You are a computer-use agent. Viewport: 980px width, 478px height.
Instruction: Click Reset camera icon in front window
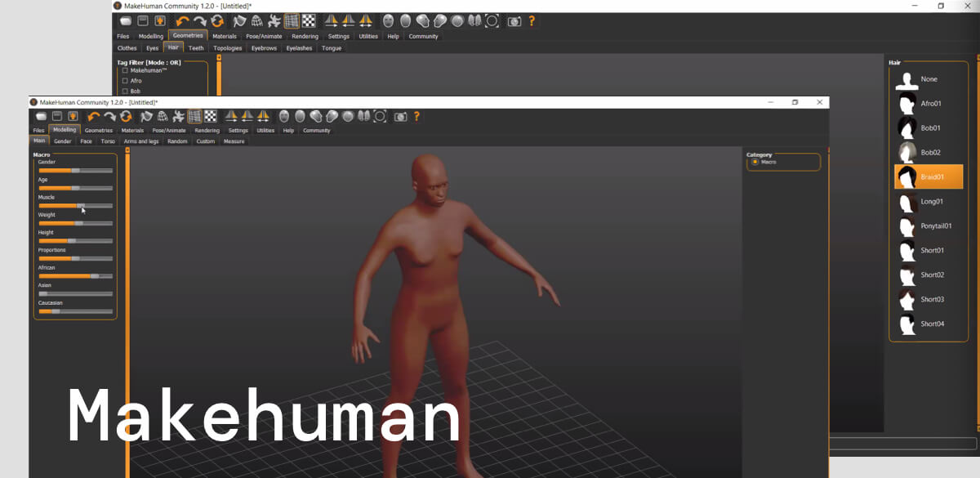pyautogui.click(x=380, y=117)
